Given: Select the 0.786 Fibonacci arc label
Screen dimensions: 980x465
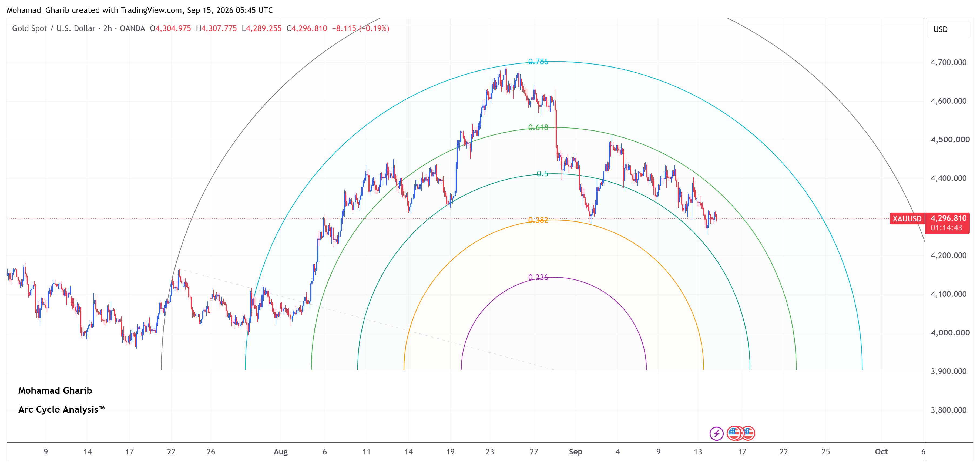Looking at the screenshot, I should coord(538,62).
